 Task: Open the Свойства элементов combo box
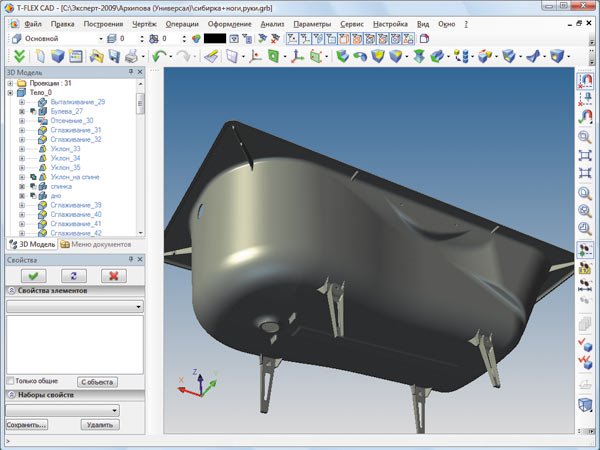tap(75, 307)
